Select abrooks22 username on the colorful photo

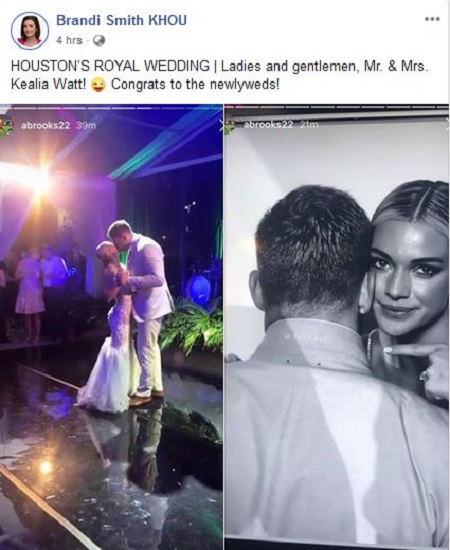[46, 126]
